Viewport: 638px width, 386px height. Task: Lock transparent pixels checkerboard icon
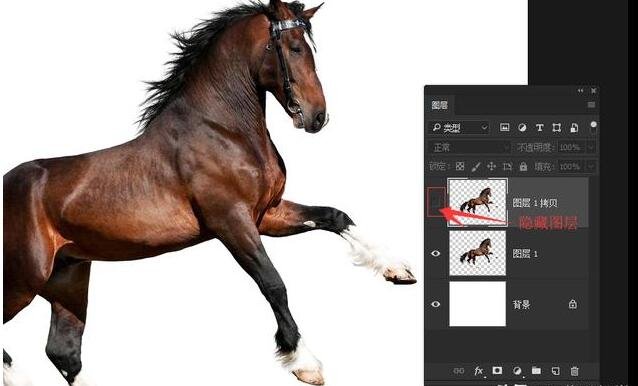click(x=460, y=166)
